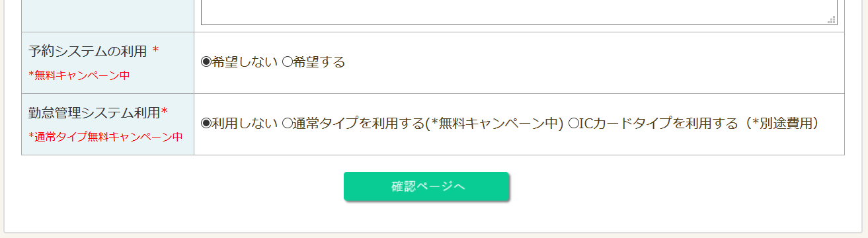Click the red asterisk beside 勤怠管理システム利用
Viewport: 868px width, 238px height.
point(165,112)
